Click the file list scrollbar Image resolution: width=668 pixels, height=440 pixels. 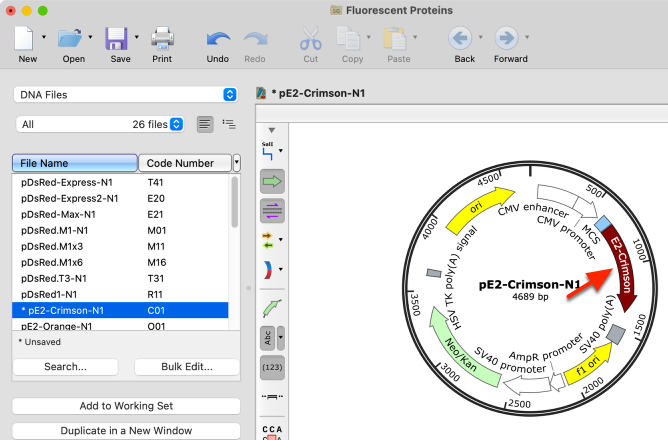pyautogui.click(x=234, y=202)
